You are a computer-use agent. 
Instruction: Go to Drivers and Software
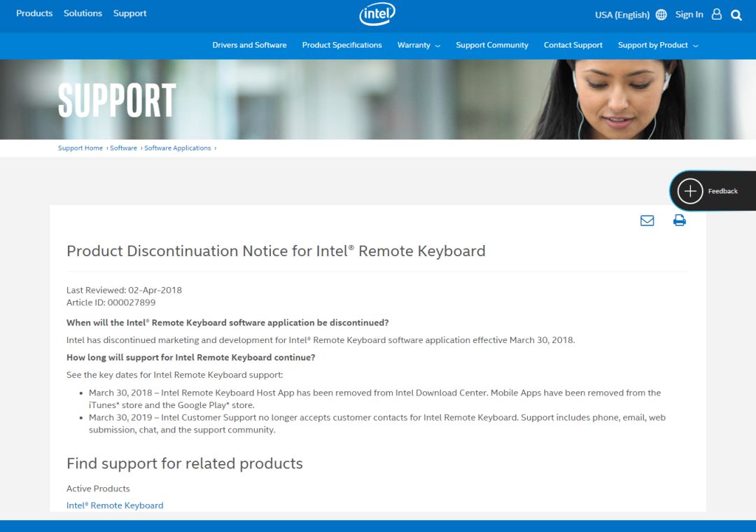click(x=249, y=45)
